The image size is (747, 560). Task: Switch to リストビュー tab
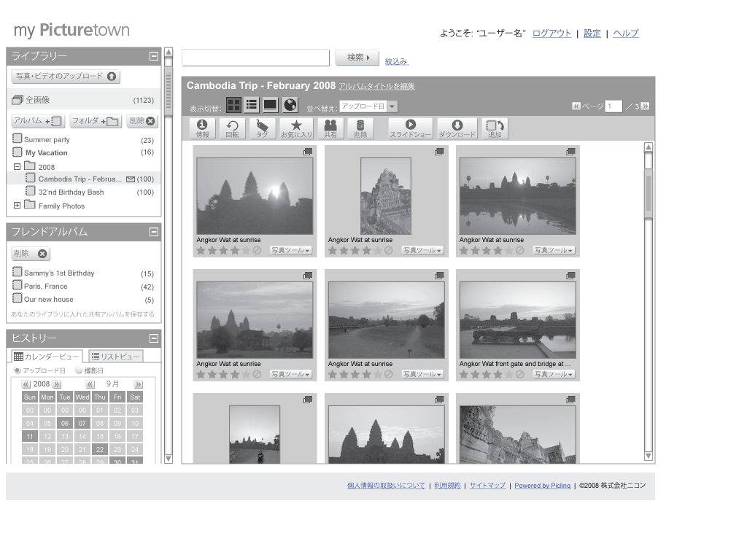(116, 356)
